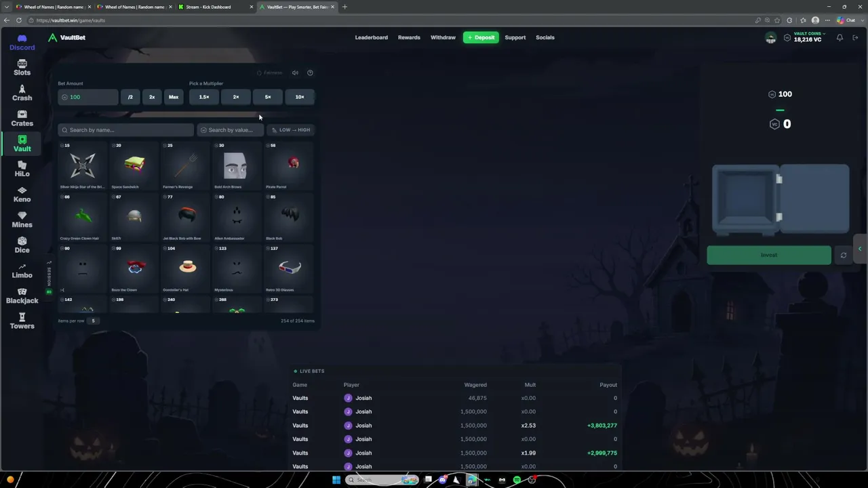Pick the 5× multiplier
This screenshot has width=868, height=488.
pos(268,97)
